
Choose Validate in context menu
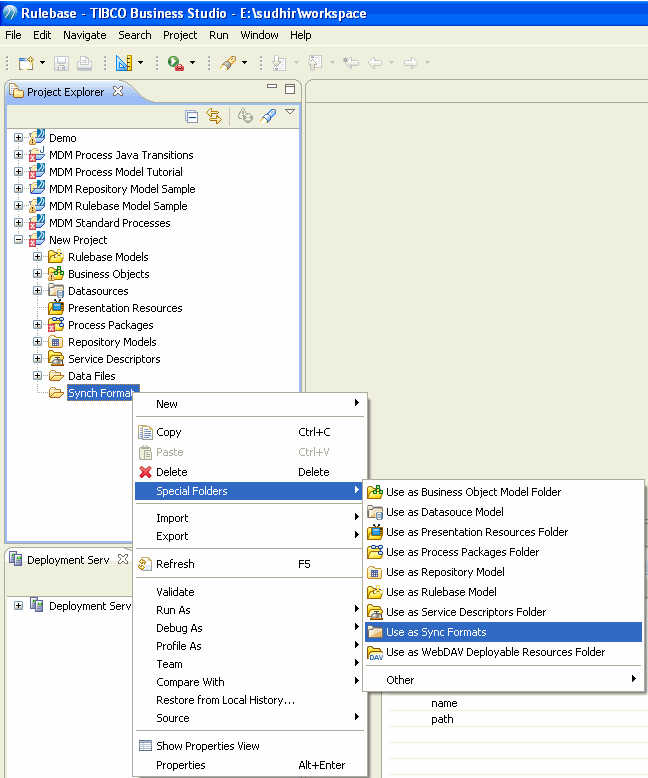(x=251, y=592)
